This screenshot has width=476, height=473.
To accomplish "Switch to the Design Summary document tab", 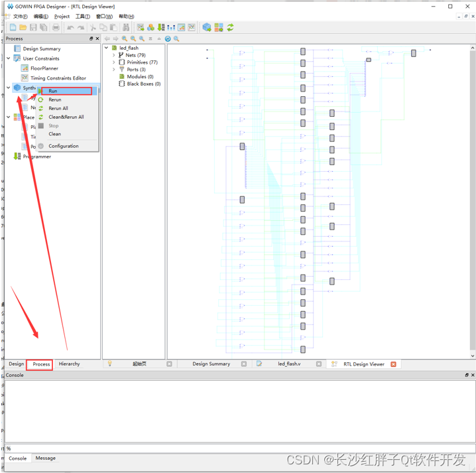I will pos(211,364).
